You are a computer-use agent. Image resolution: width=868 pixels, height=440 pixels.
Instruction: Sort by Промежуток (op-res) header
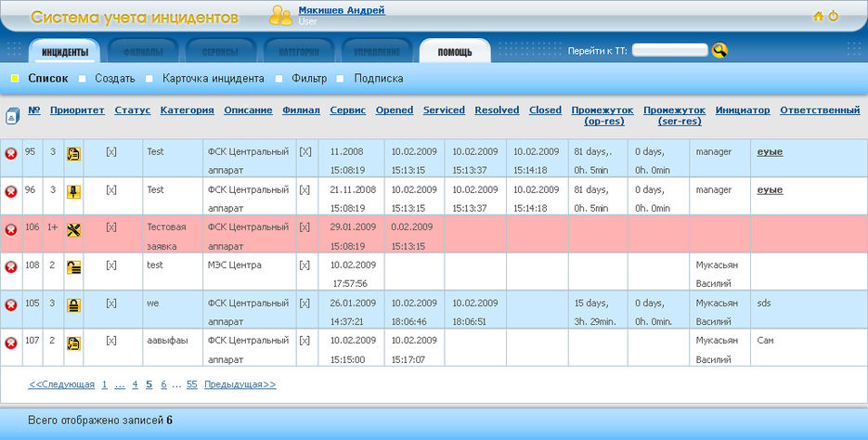pyautogui.click(x=602, y=115)
